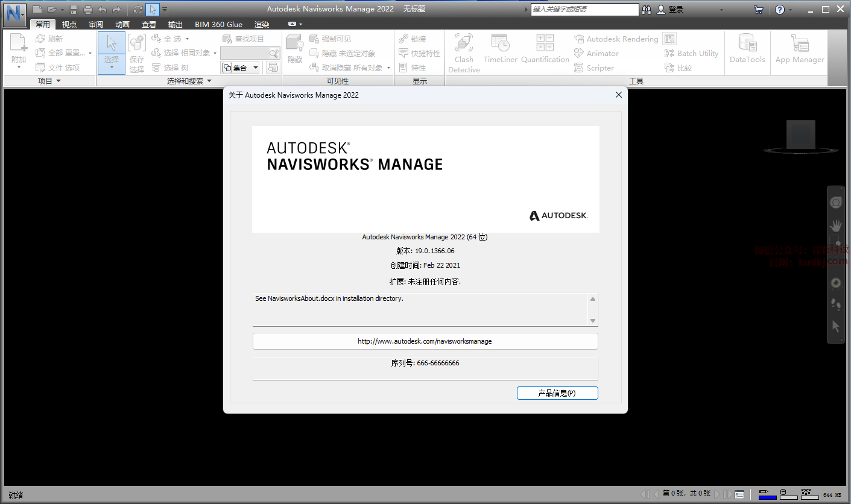Toggle the 特性 properties panel
This screenshot has height=504, width=851.
pos(413,68)
